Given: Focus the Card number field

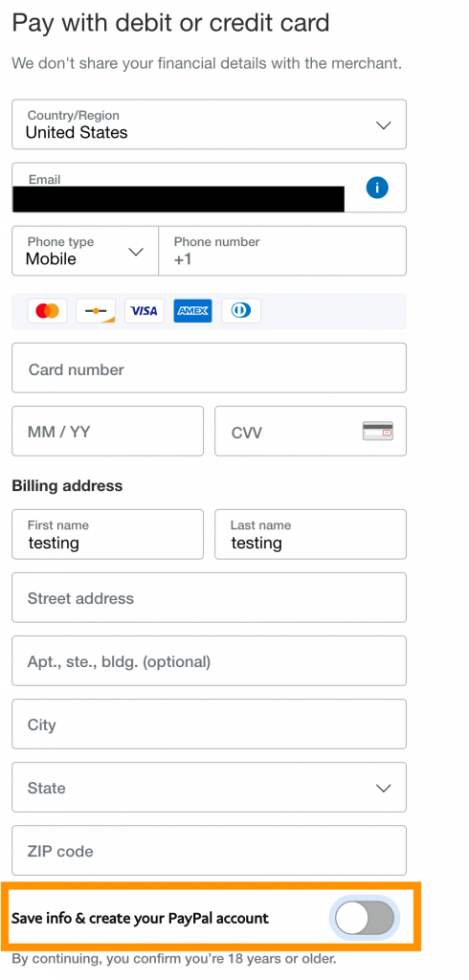Looking at the screenshot, I should coord(209,368).
